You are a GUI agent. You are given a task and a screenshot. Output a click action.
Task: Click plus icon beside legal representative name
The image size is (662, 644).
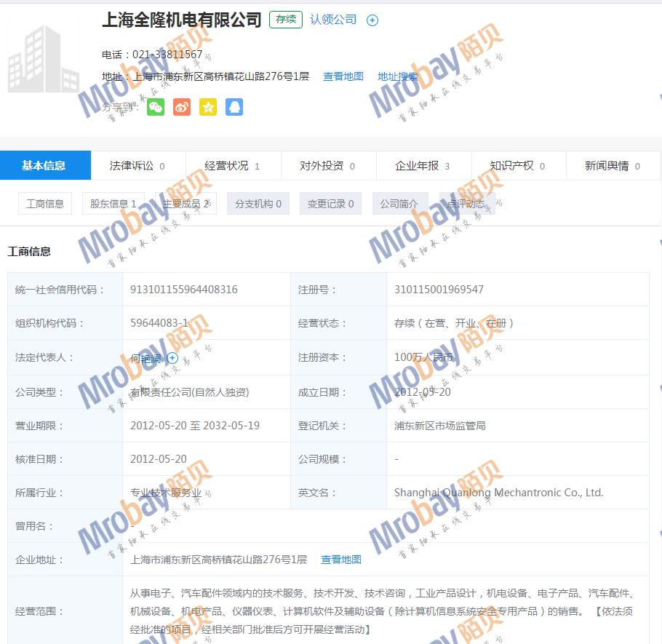tap(172, 357)
